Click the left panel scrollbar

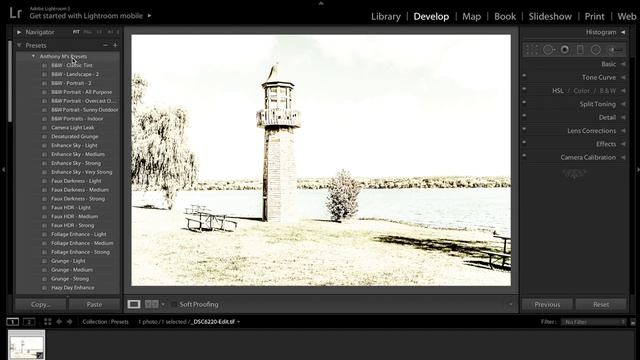click(x=10, y=82)
